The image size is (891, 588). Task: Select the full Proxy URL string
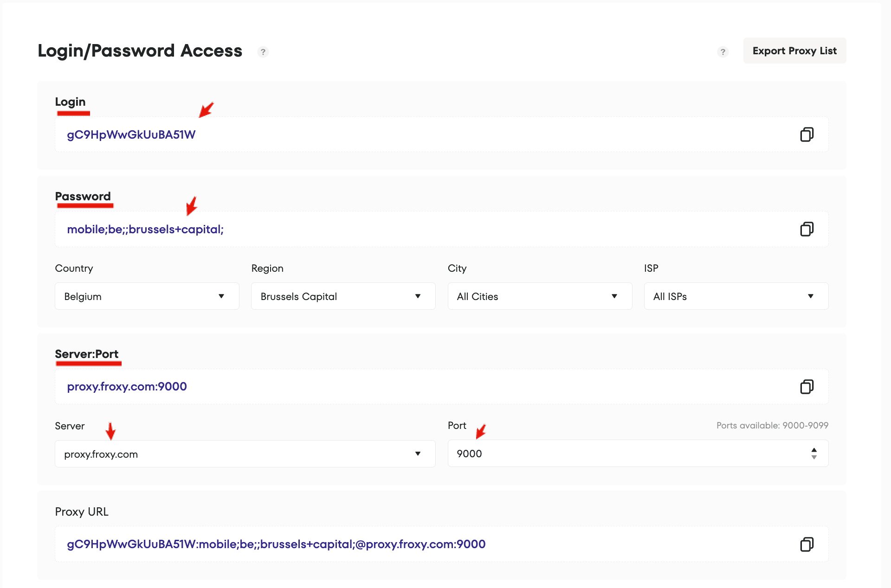[276, 544]
